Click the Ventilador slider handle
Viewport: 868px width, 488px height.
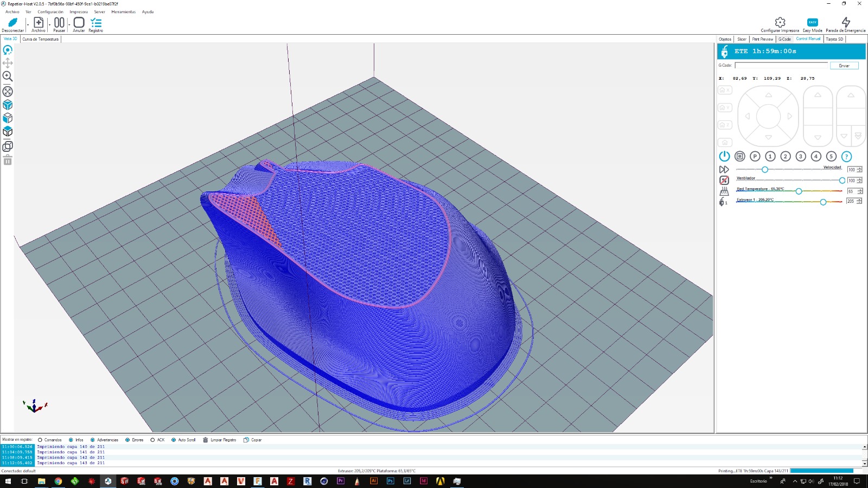click(x=842, y=180)
